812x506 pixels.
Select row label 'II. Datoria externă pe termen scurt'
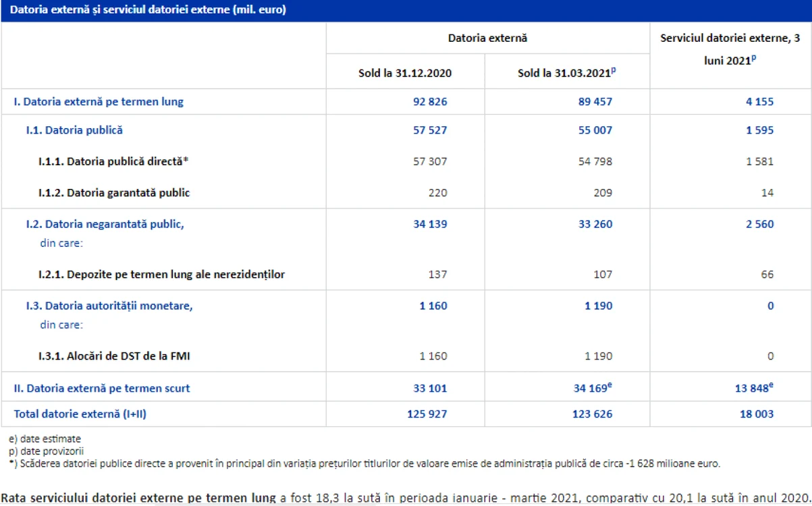(102, 388)
